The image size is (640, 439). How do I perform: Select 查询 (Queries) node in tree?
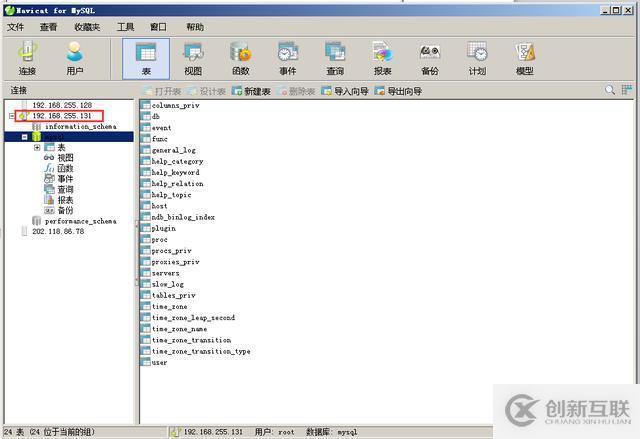pos(65,190)
